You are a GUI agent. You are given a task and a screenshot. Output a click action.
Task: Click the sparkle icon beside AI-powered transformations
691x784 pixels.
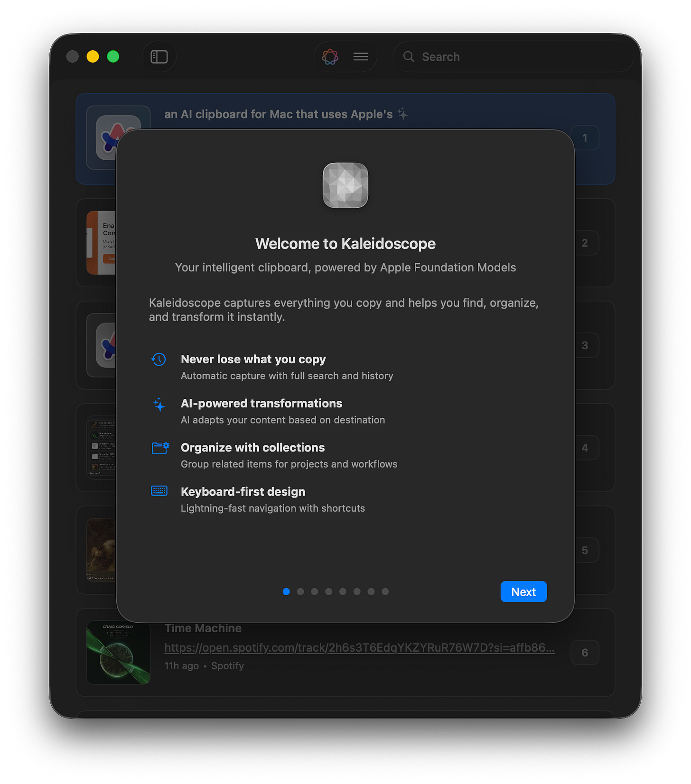point(159,404)
